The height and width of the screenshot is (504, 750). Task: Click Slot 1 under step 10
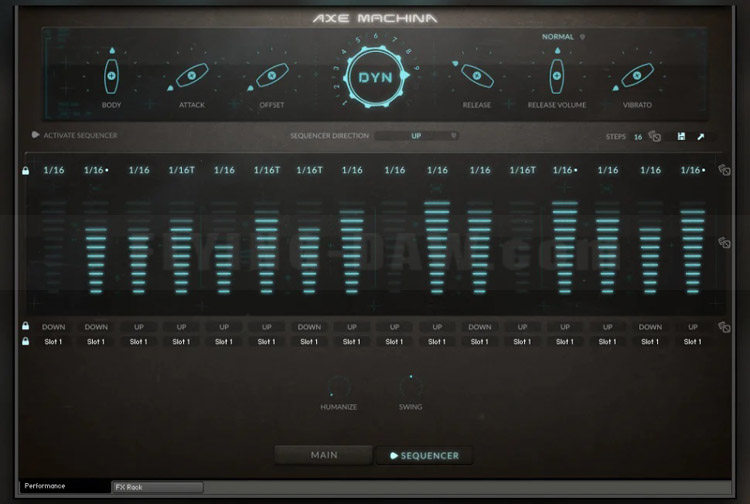click(x=437, y=342)
